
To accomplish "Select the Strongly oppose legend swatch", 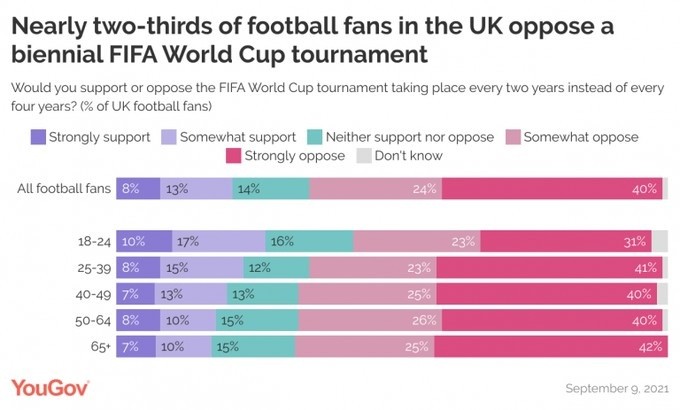I will coord(233,156).
